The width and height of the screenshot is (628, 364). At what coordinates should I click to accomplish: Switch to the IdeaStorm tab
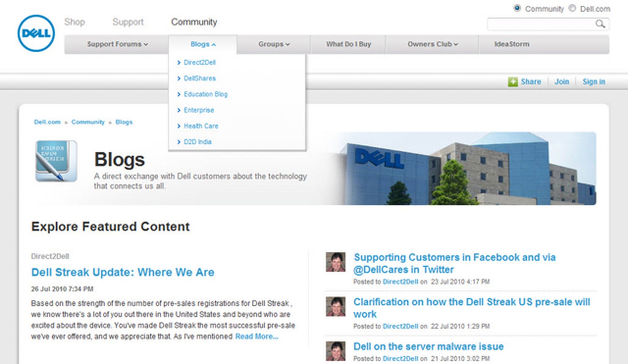point(511,44)
